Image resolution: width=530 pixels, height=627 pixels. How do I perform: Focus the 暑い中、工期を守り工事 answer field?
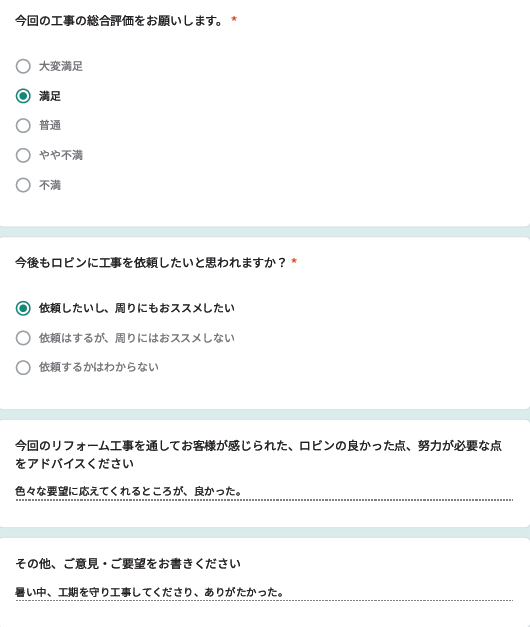point(264,592)
